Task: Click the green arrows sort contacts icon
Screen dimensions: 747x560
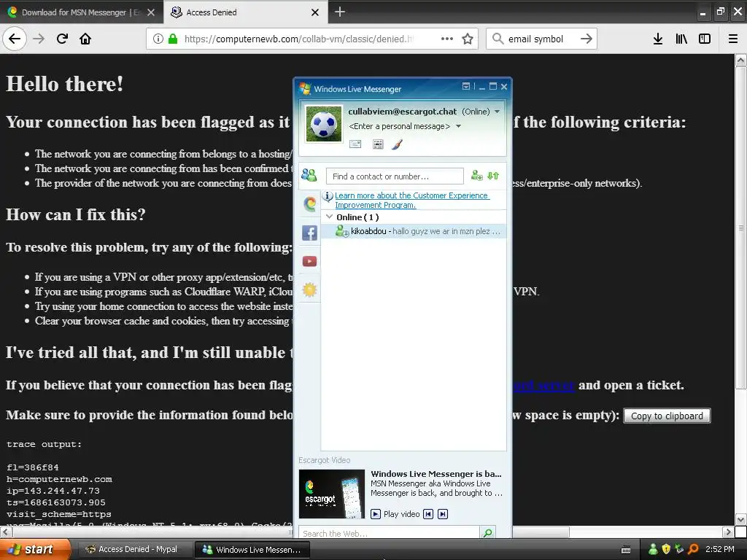Action: [493, 176]
